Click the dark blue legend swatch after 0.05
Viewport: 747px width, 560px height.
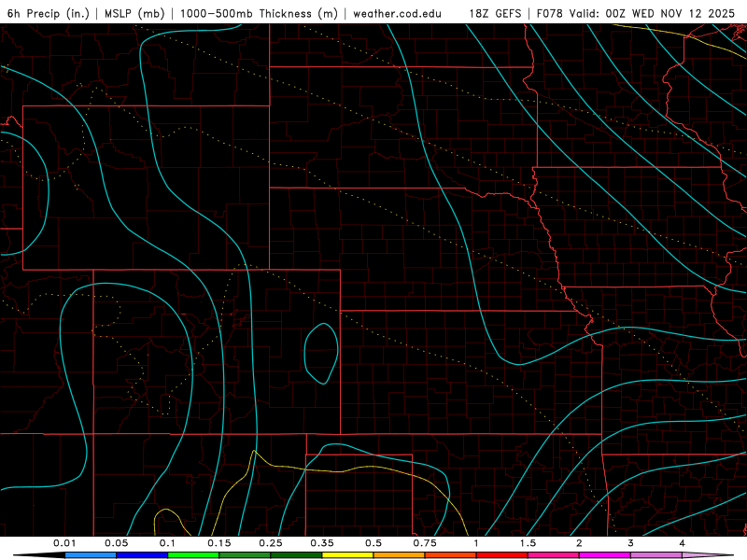[142, 555]
